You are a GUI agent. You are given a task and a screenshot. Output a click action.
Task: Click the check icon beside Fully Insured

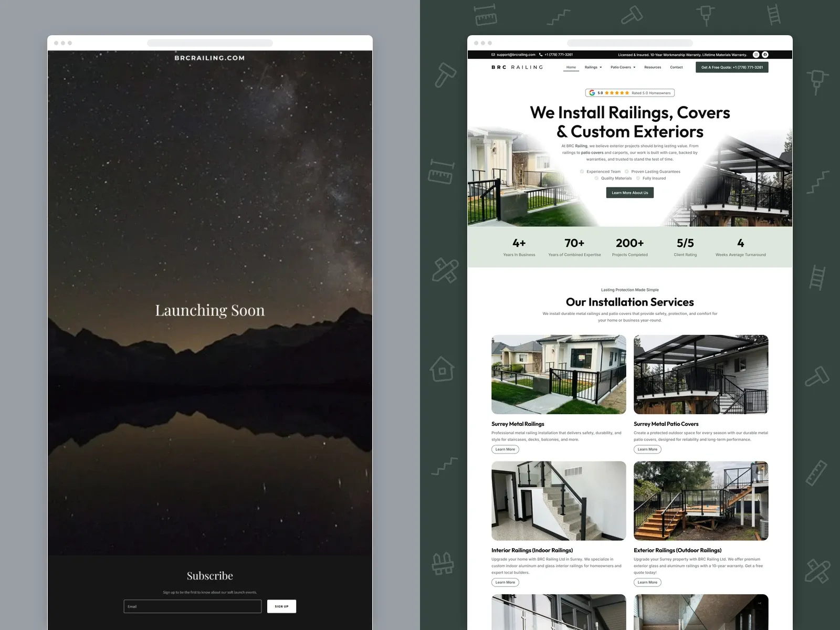(x=638, y=178)
